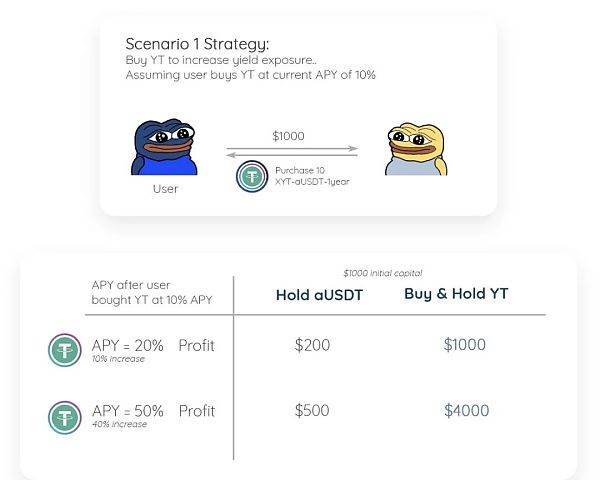600x480 pixels.
Task: Click the blue frog User avatar
Action: [x=164, y=147]
